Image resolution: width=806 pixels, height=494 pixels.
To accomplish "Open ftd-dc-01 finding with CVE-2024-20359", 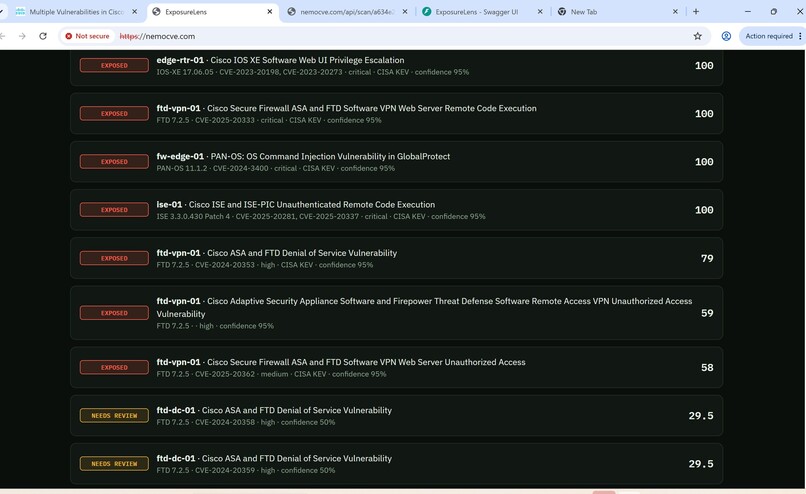I will pyautogui.click(x=396, y=464).
